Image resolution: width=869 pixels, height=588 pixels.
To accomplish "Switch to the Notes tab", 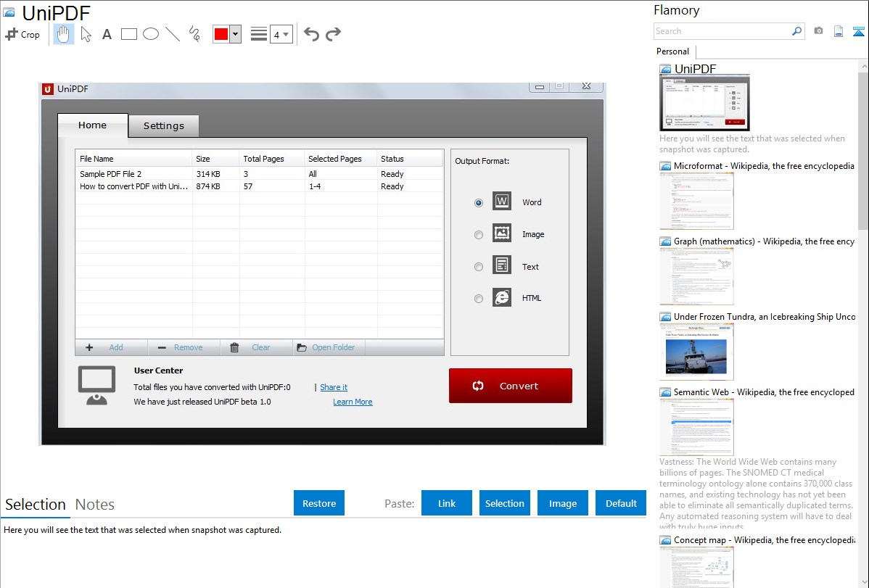I will [95, 505].
